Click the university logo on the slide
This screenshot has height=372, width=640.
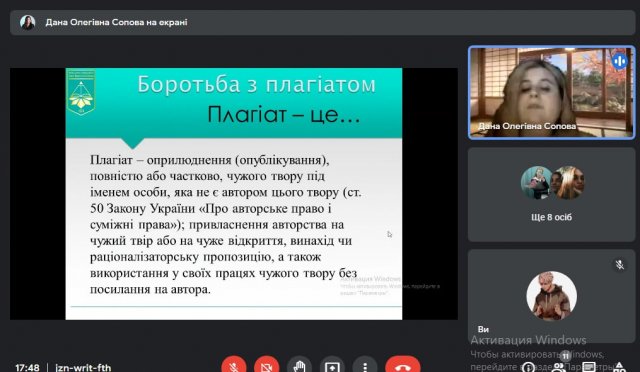[x=81, y=92]
